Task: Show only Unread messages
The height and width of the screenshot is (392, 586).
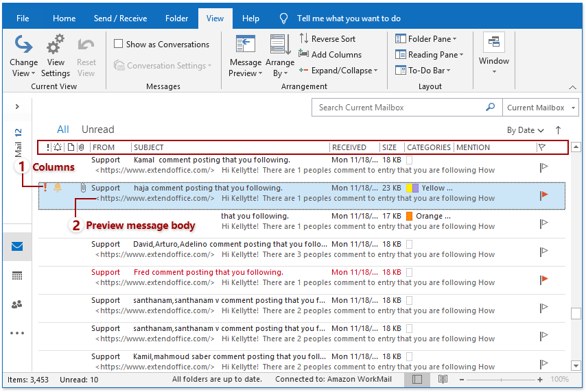Action: pos(97,130)
